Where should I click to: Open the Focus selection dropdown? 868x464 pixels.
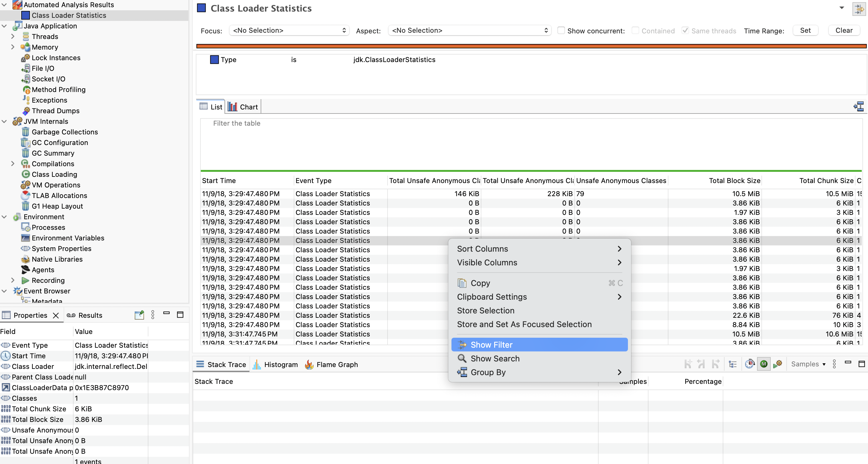pos(289,31)
